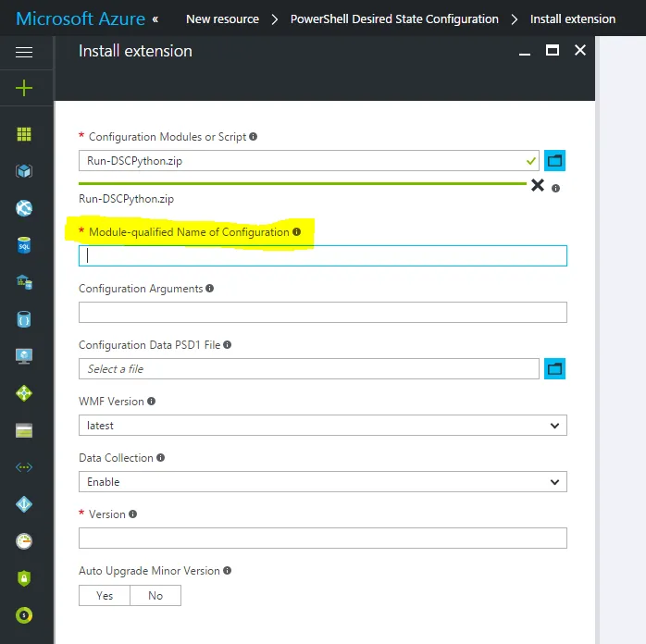Focus Module-qualified Name of Configuration field

[x=323, y=255]
